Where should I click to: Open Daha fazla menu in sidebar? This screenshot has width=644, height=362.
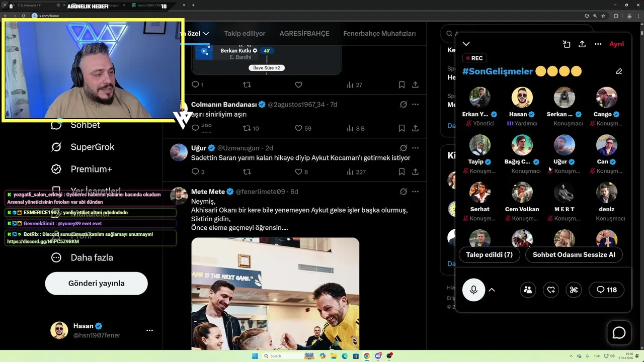(x=82, y=257)
